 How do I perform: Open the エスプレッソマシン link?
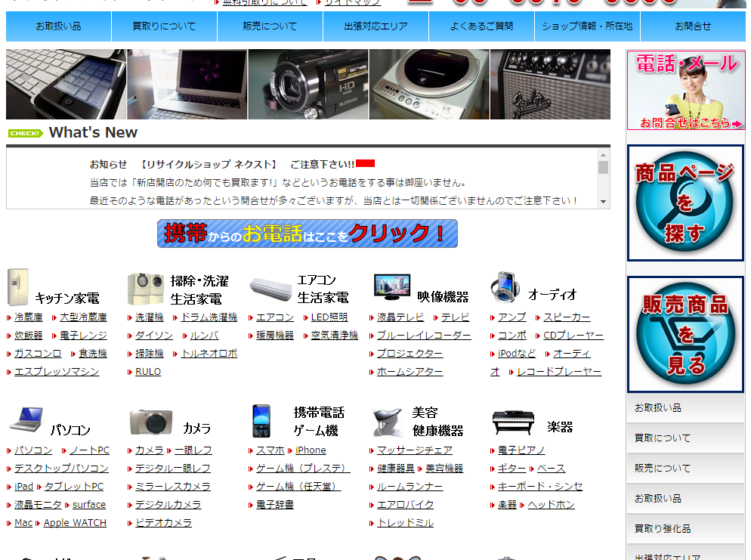[x=57, y=372]
